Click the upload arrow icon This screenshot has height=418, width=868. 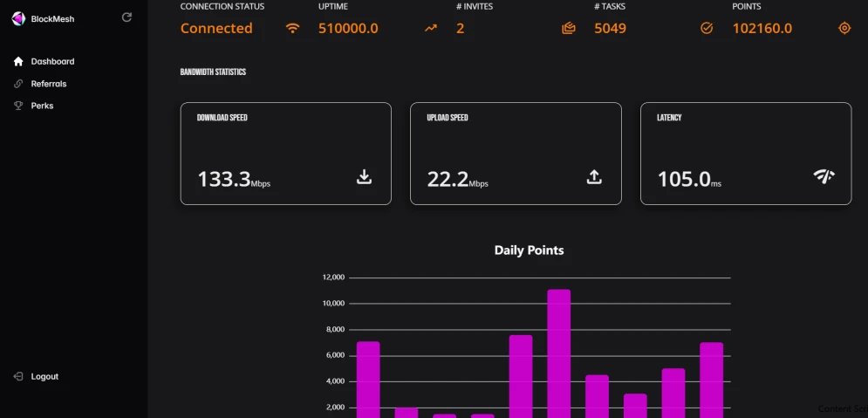594,177
